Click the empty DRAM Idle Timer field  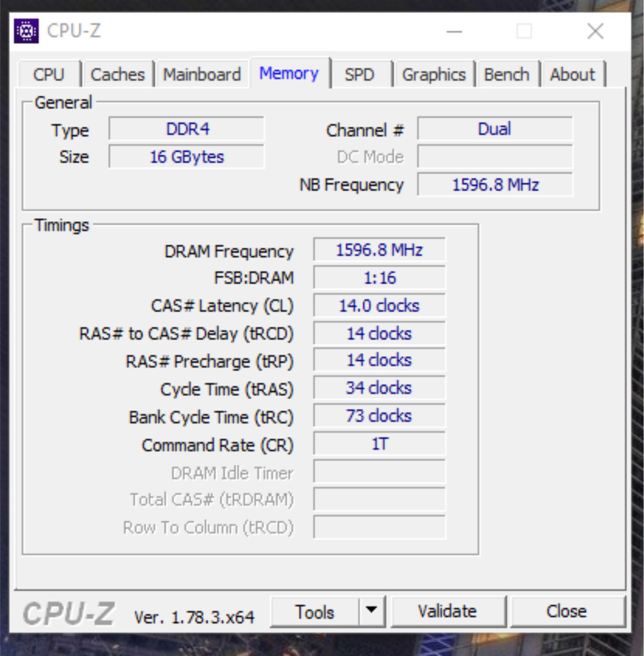tap(379, 472)
